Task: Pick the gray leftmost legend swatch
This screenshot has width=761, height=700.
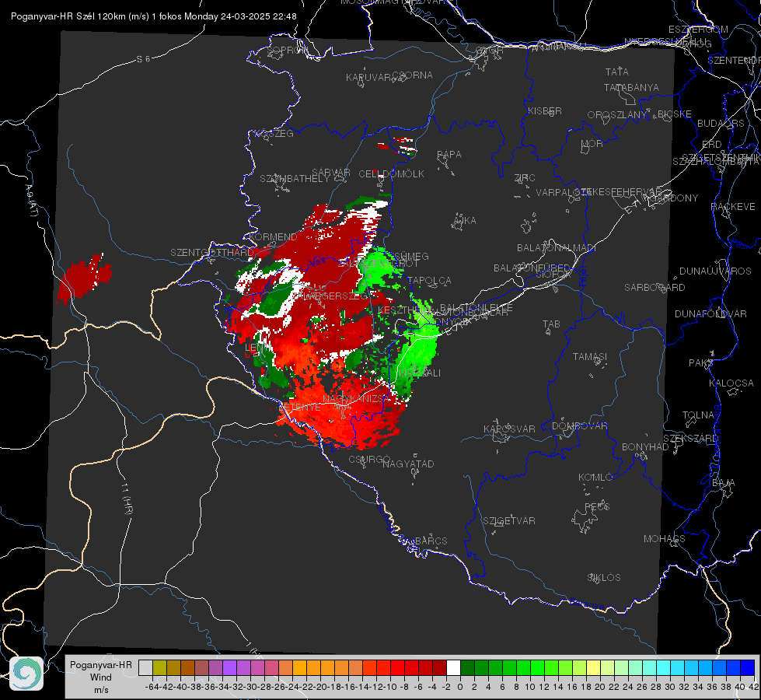Action: [145, 668]
